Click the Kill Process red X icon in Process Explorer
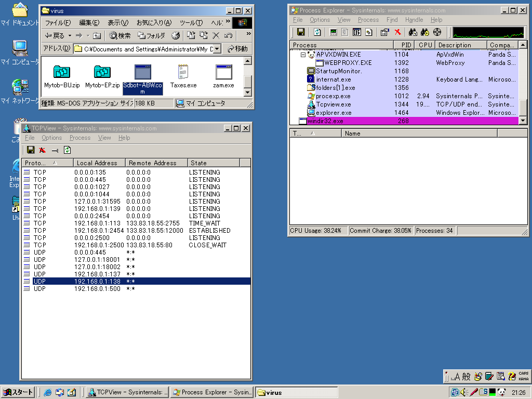The height and width of the screenshot is (399, 532). [x=397, y=32]
